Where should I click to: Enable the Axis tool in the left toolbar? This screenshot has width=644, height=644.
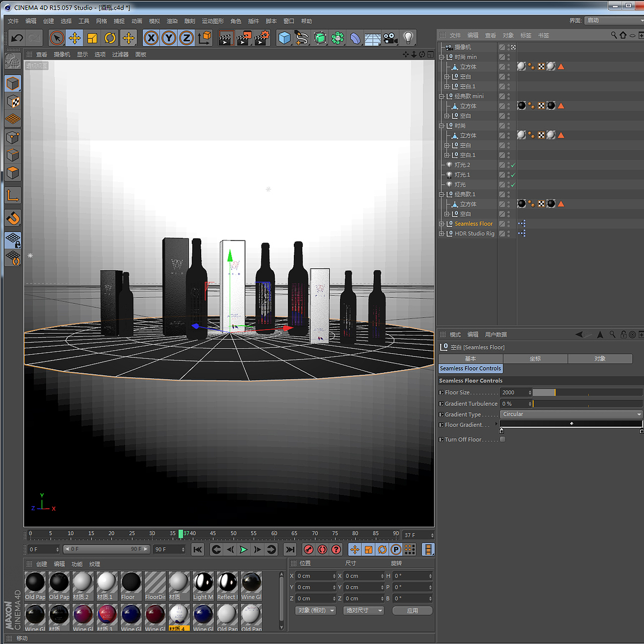pos(13,195)
